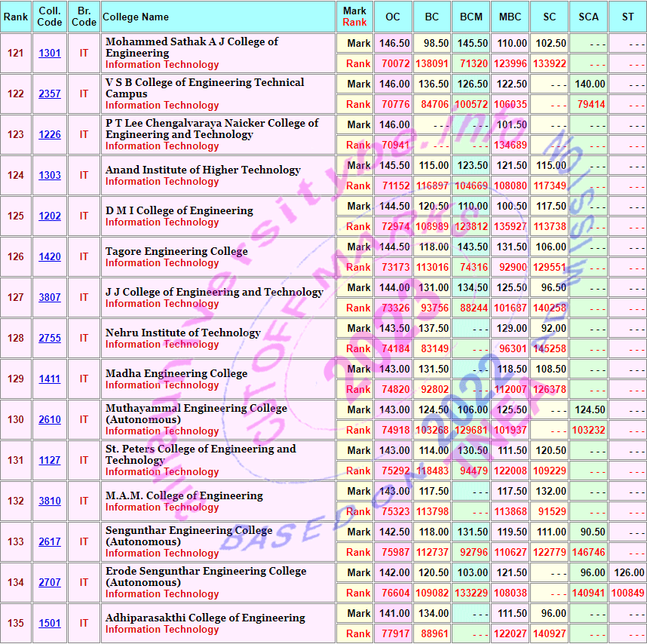Open college code 1202 link
647x644 pixels.
50,216
